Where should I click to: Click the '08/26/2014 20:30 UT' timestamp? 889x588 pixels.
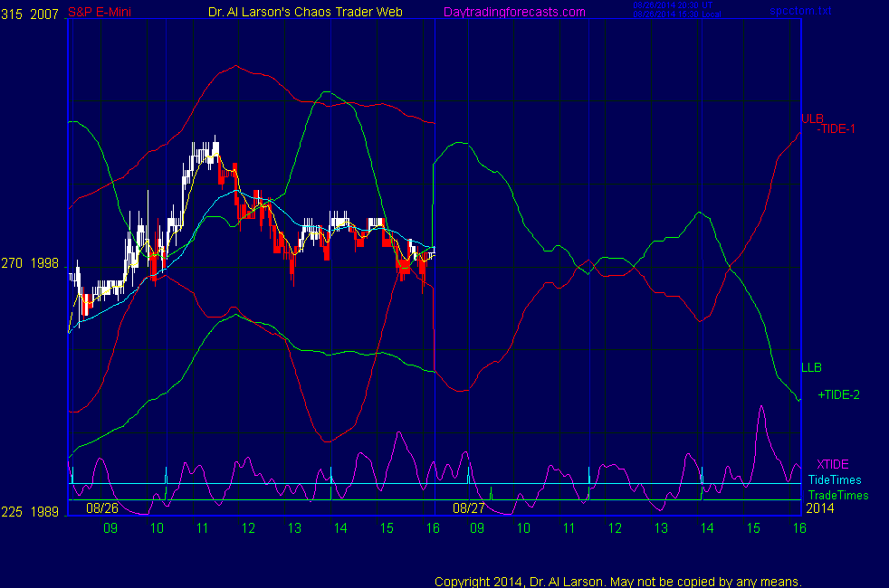(673, 5)
